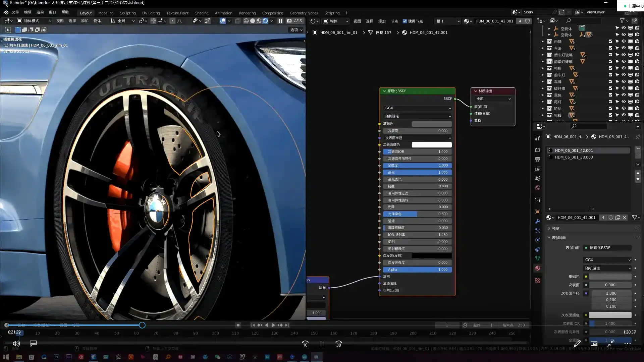The width and height of the screenshot is (644, 362).
Task: Open the 节点 node menu
Action: (394, 21)
